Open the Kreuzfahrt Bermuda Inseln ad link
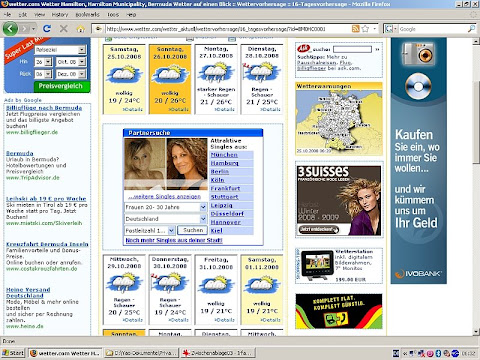 [x=47, y=244]
